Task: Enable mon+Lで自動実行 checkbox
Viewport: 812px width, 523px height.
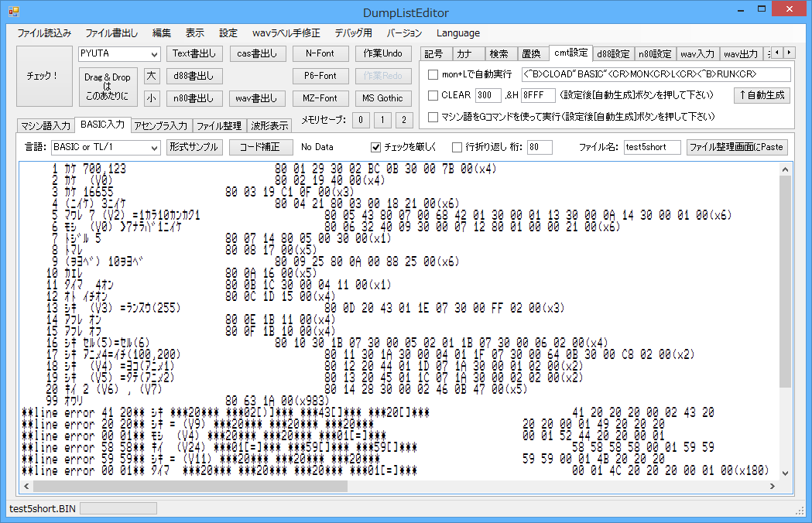Action: click(433, 74)
